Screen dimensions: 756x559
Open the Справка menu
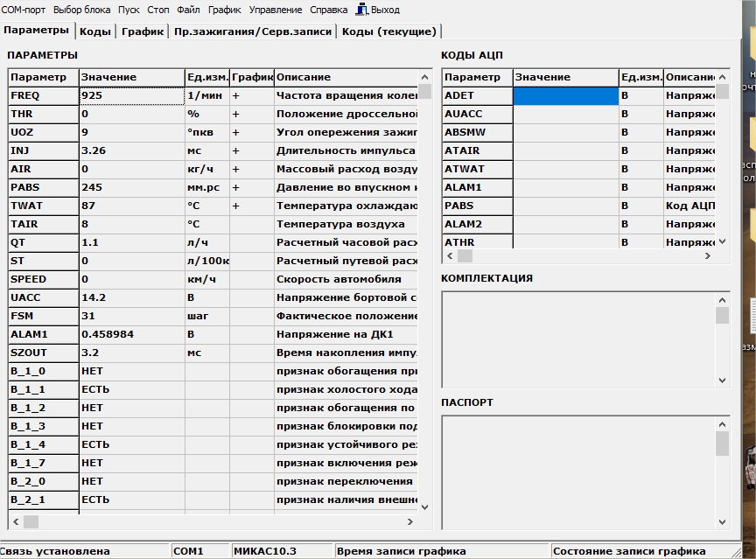pyautogui.click(x=329, y=10)
